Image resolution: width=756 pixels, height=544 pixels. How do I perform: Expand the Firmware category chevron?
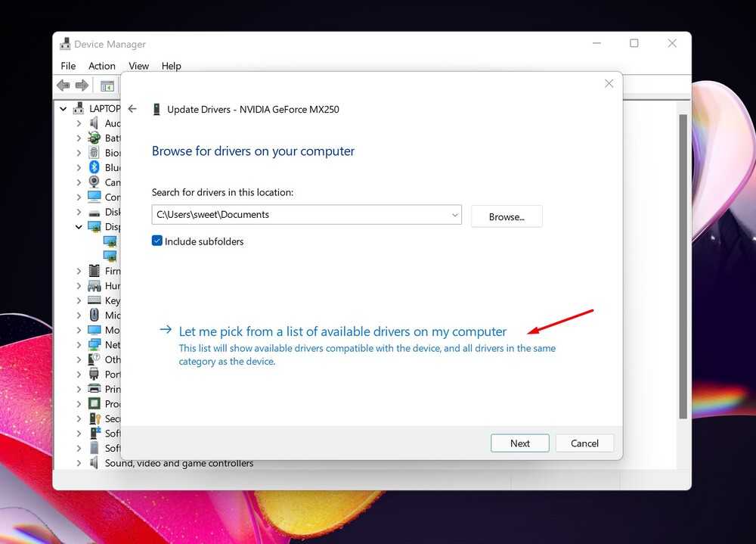coord(79,271)
